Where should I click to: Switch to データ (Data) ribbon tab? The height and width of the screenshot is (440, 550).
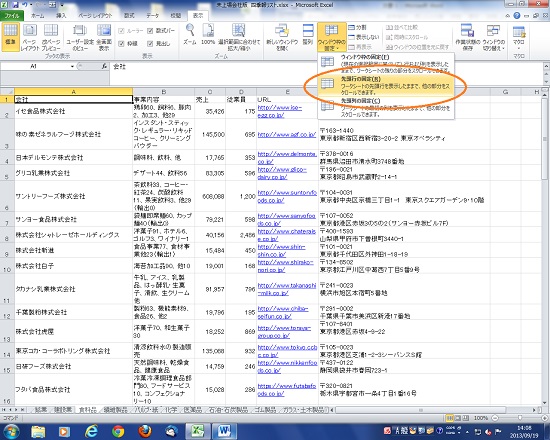click(x=153, y=15)
